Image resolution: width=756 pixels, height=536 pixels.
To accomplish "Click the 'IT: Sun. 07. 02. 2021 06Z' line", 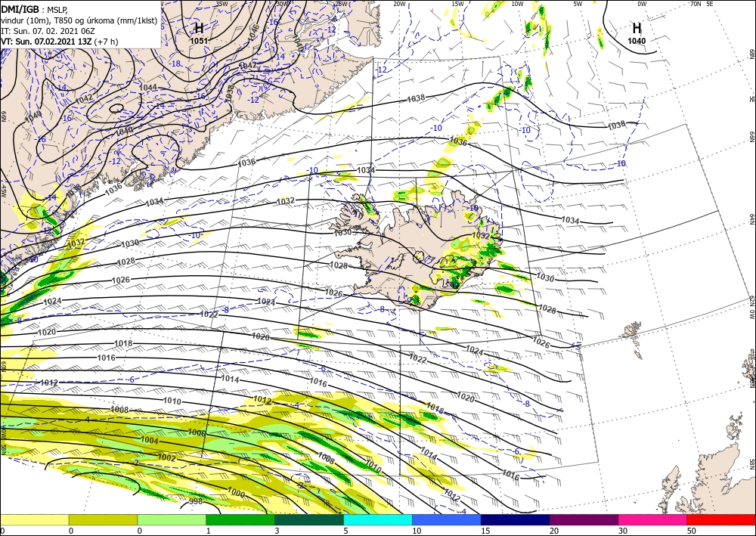I will pos(46,30).
